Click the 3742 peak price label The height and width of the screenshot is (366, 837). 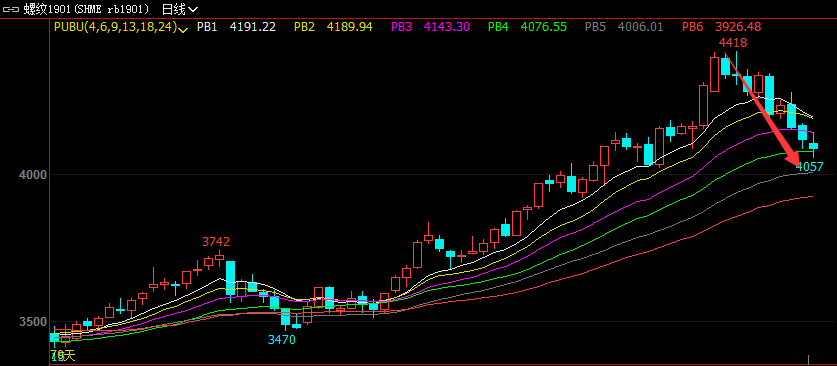point(216,242)
